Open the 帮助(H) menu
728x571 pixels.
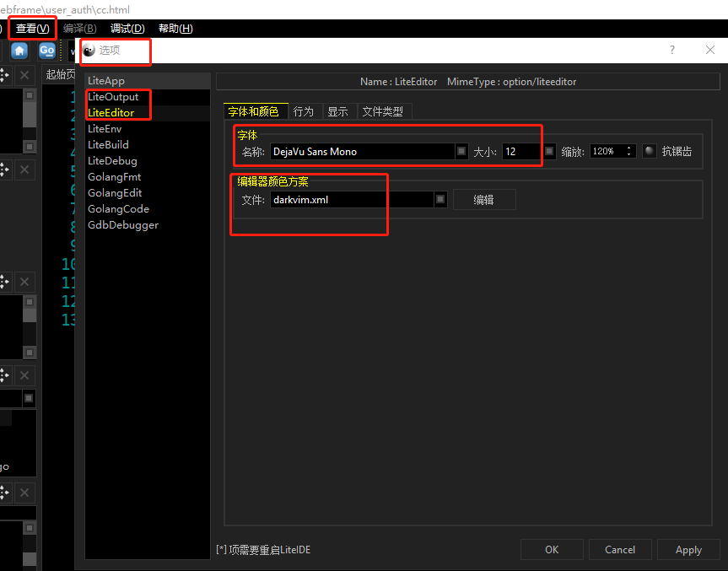[175, 29]
